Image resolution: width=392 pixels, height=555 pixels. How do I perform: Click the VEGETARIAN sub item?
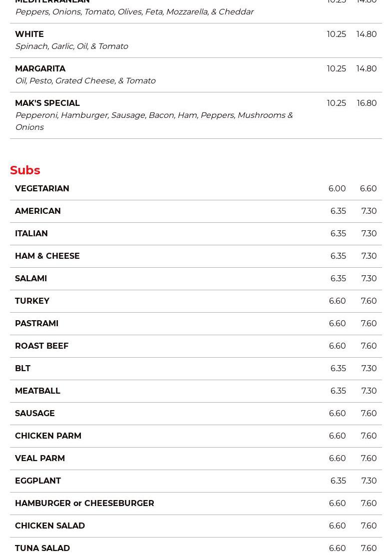42,188
